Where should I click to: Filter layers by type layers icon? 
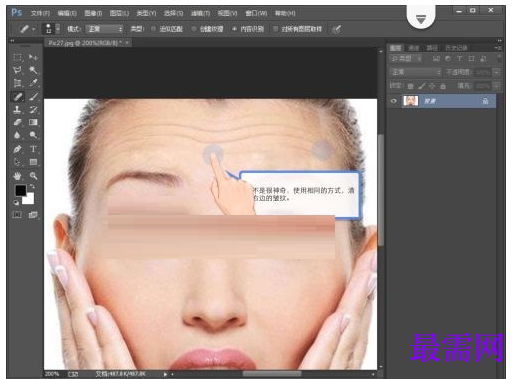click(x=460, y=59)
